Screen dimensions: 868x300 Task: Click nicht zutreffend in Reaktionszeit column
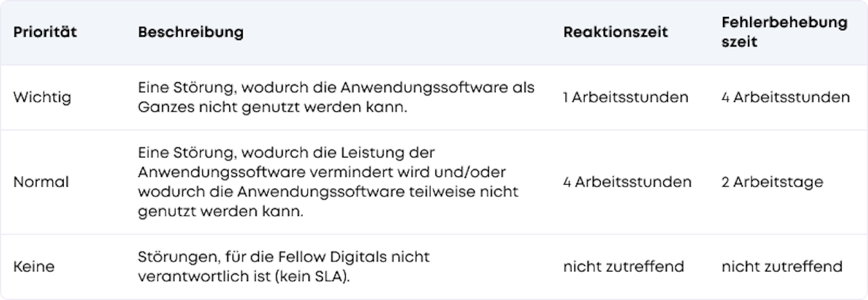[623, 267]
